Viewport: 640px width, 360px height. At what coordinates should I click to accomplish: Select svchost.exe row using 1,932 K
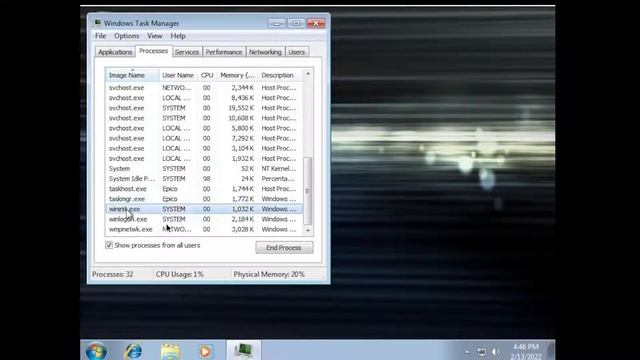[x=204, y=158]
